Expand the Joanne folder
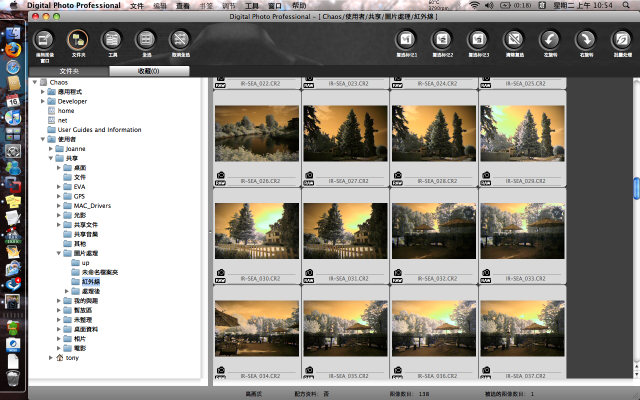This screenshot has width=640, height=400. pos(51,149)
